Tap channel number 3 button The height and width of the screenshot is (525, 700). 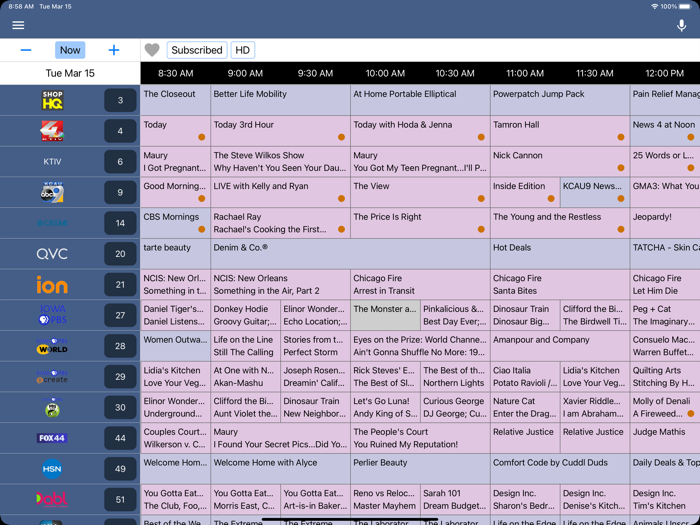coord(120,100)
